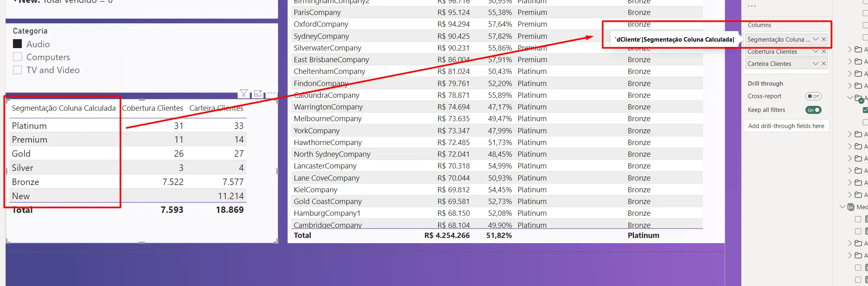Image resolution: width=868 pixels, height=286 pixels.
Task: Sort by Cobertura Clientes column header
Action: (153, 108)
